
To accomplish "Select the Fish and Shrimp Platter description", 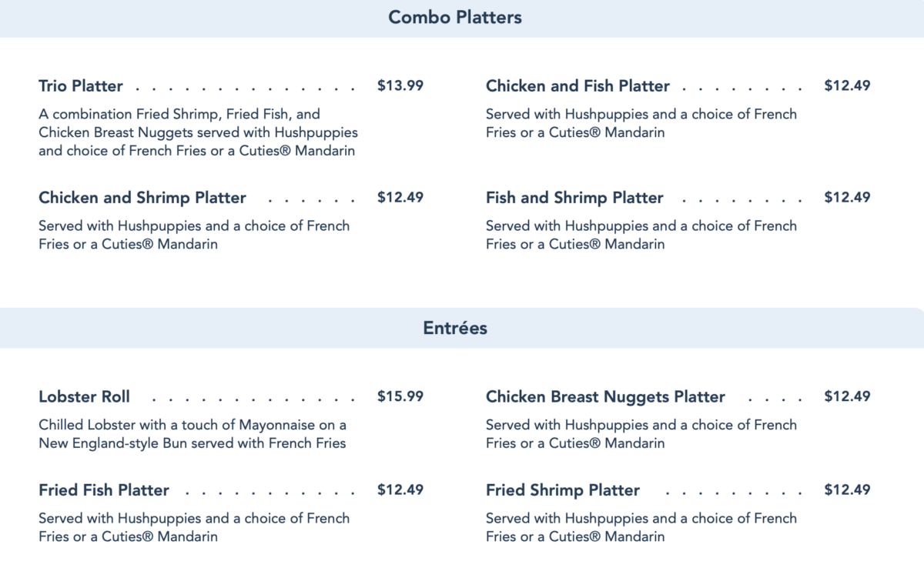I will click(x=641, y=235).
